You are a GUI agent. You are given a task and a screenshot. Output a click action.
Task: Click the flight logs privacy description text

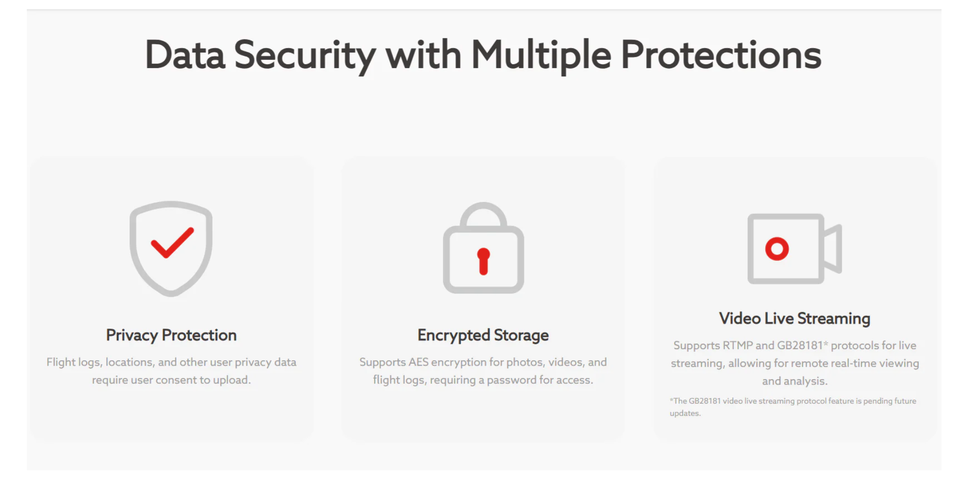(x=171, y=371)
